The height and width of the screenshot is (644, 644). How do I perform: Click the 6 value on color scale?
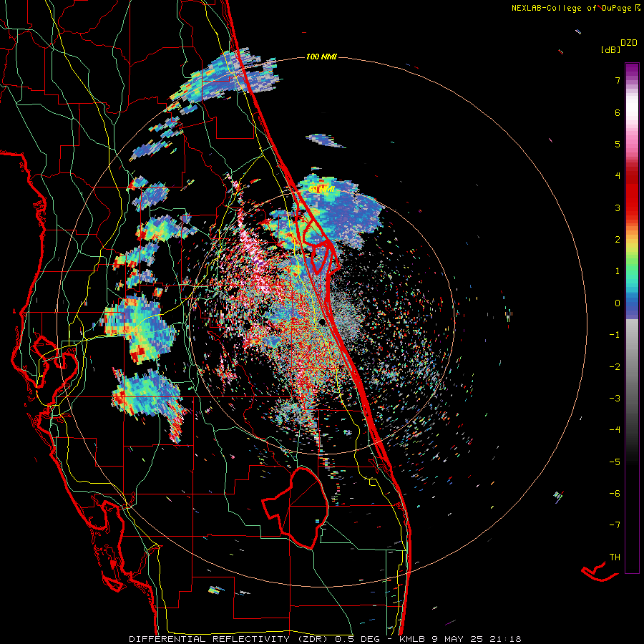point(618,112)
